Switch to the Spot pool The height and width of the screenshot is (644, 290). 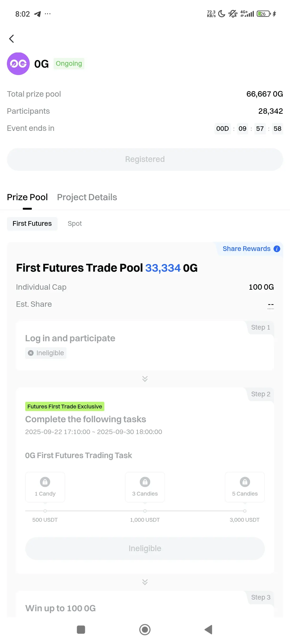(x=75, y=223)
